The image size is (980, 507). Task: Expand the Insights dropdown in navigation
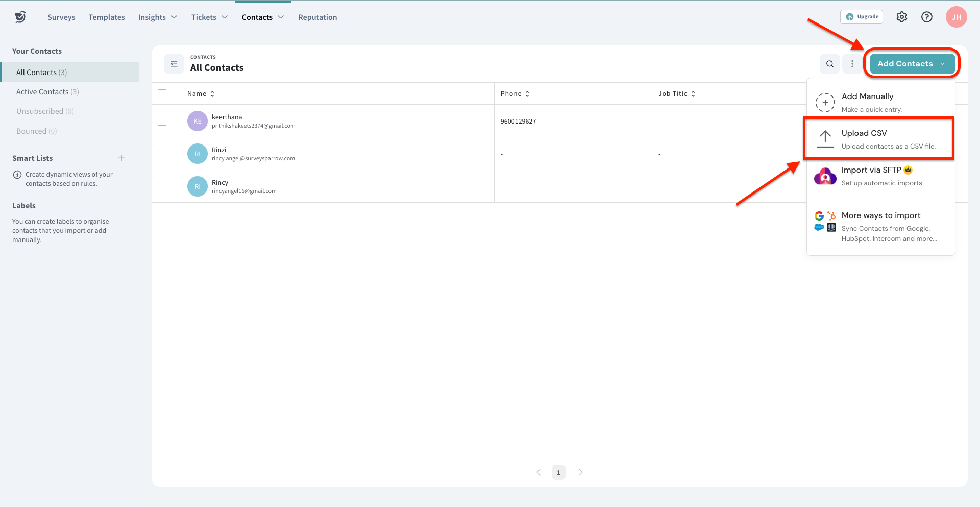[157, 17]
